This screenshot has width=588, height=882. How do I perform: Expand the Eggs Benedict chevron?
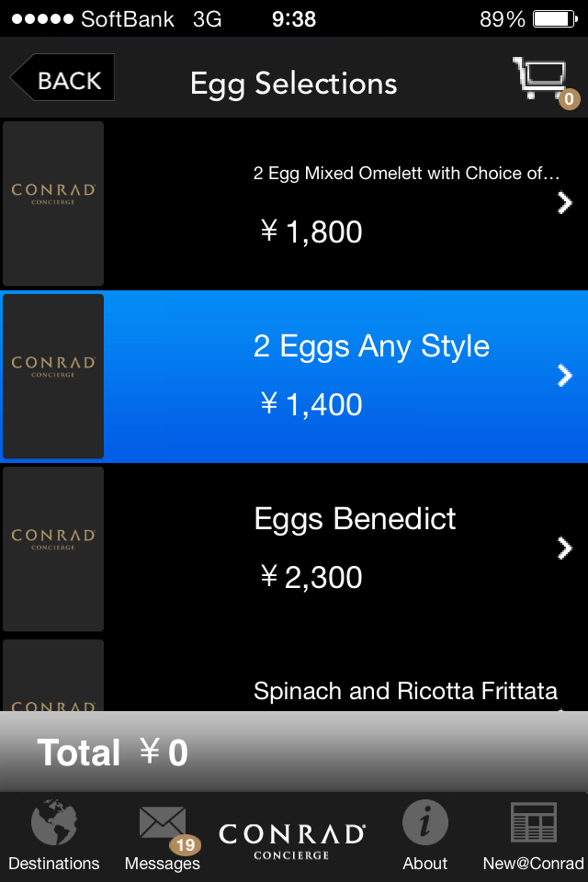pos(564,548)
